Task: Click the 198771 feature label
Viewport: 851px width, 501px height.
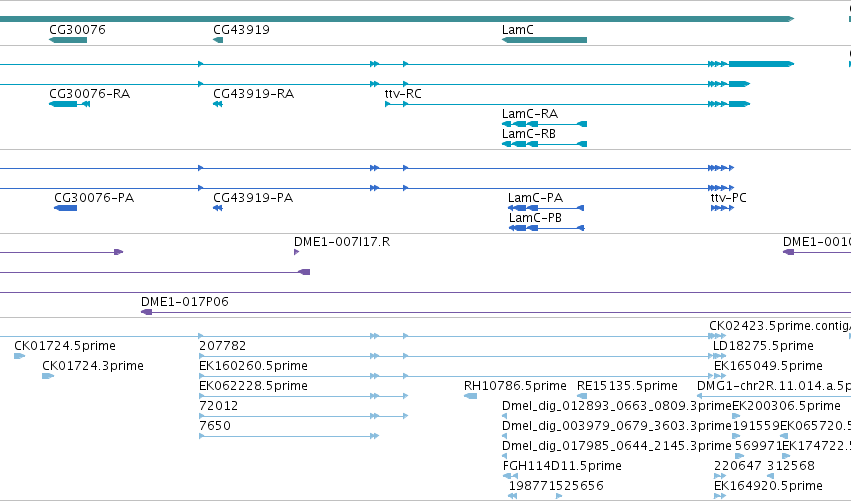Action: tap(532, 486)
